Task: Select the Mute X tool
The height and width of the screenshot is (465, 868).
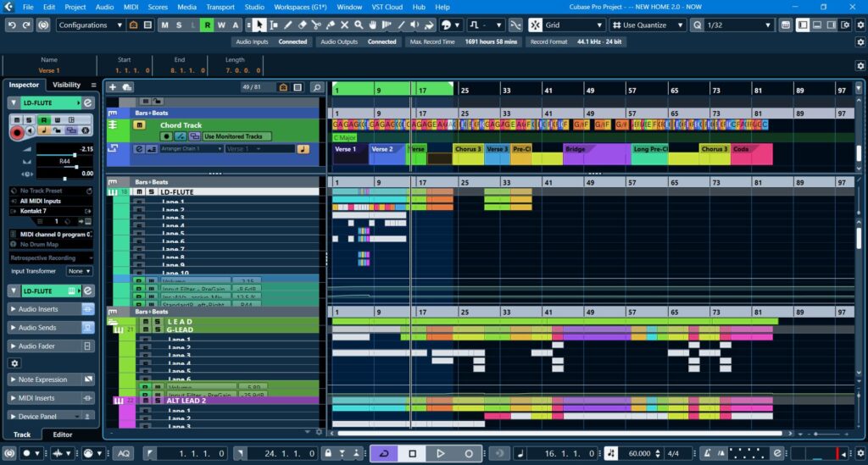Action: (x=344, y=25)
